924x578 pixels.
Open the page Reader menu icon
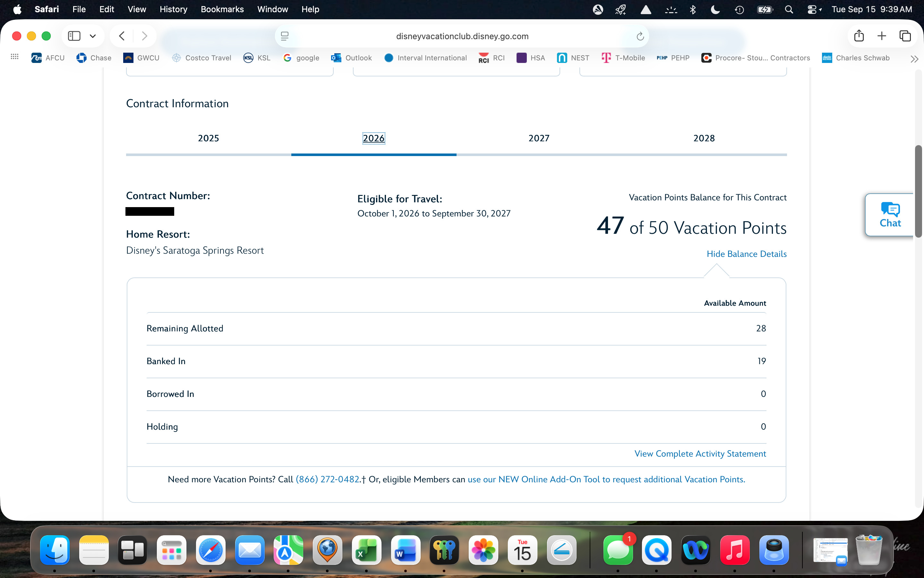coord(285,36)
